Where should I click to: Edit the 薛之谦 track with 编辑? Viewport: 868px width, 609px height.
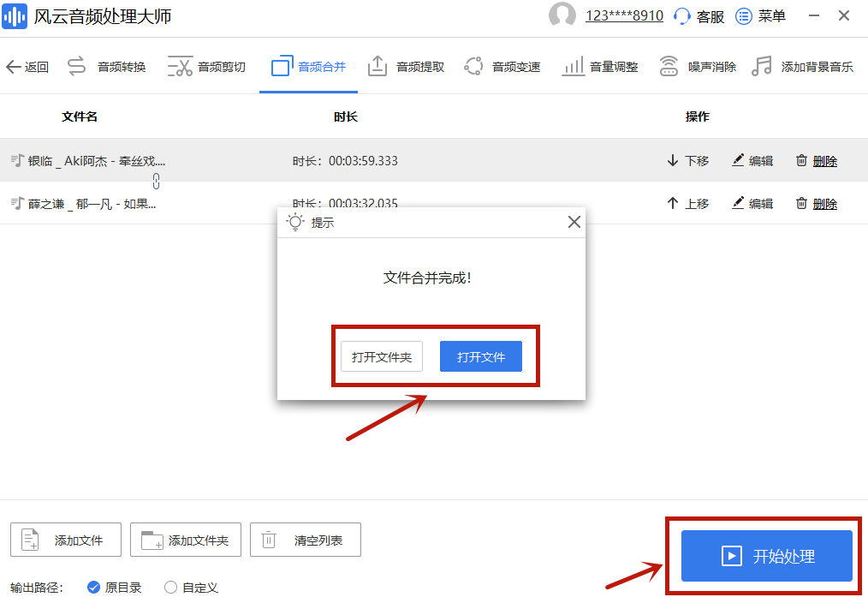[x=752, y=203]
